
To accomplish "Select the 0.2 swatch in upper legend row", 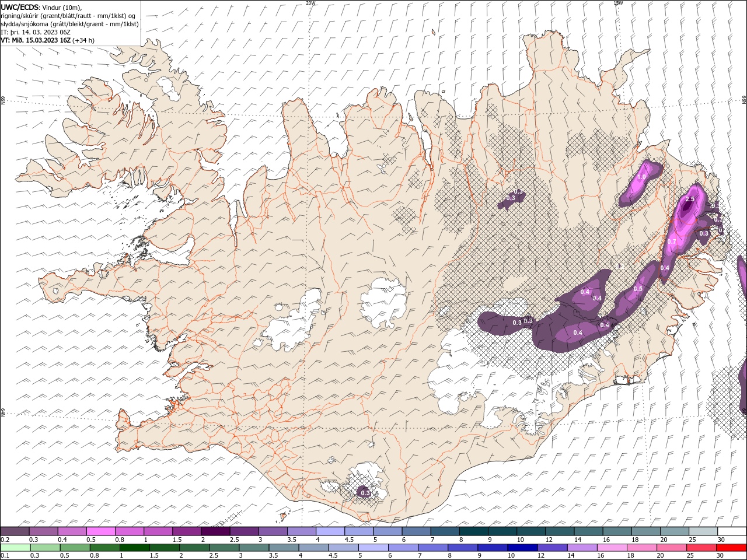I will (x=15, y=531).
